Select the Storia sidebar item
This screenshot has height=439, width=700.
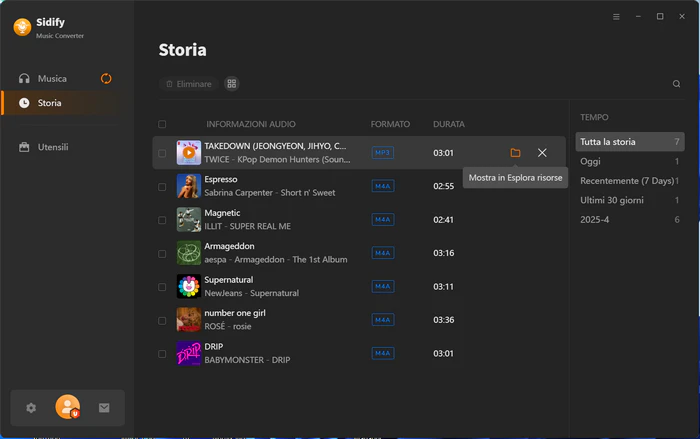(x=60, y=103)
